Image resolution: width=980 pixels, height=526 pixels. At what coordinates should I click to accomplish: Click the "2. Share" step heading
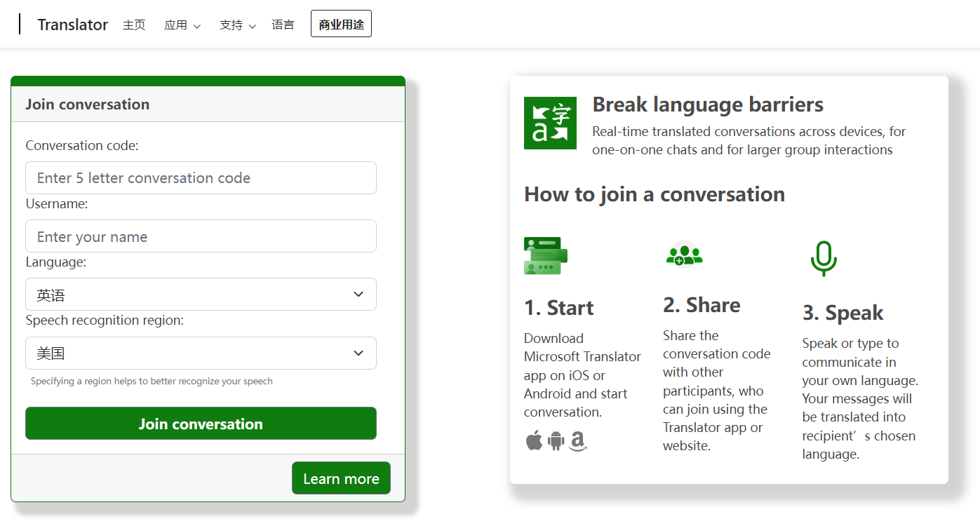(702, 305)
